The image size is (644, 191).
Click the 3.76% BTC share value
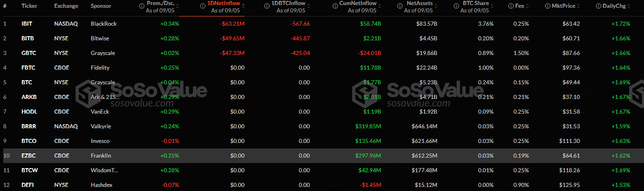(485, 23)
